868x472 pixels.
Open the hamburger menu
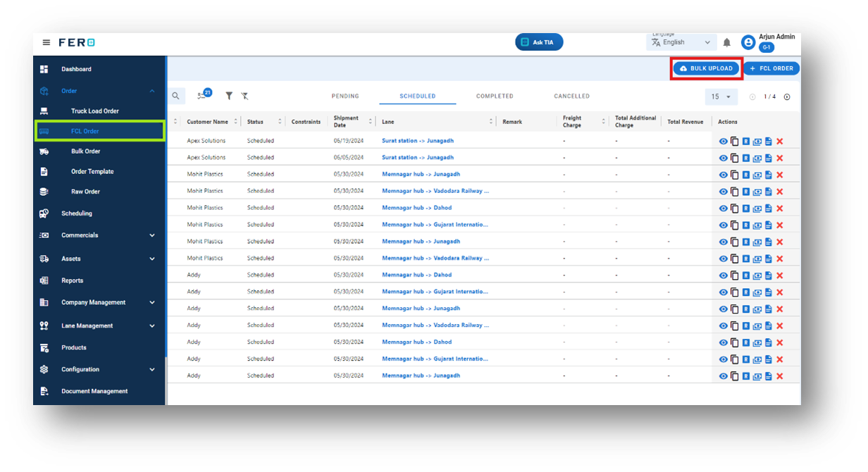46,42
